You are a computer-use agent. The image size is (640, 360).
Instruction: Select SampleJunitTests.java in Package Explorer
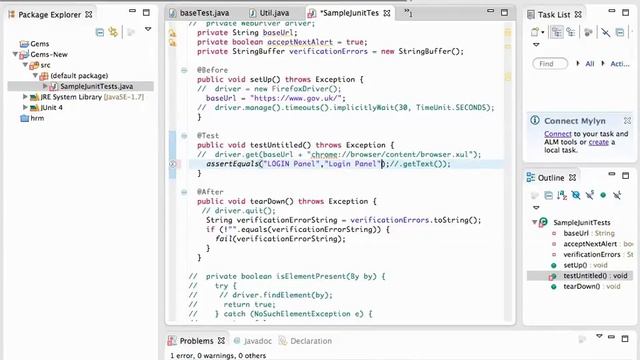coord(96,86)
